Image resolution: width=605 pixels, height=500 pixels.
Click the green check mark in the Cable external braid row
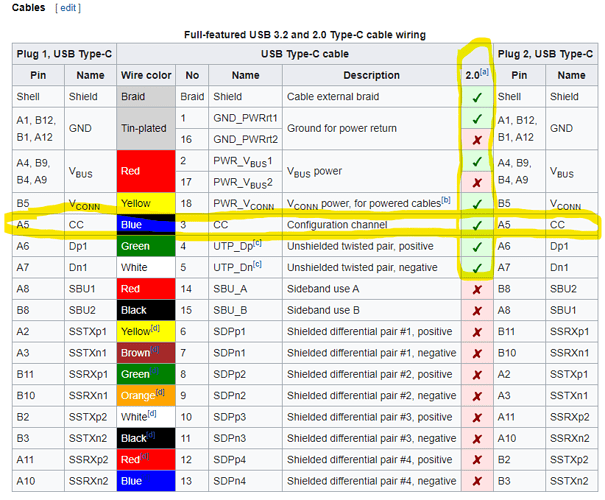point(477,97)
